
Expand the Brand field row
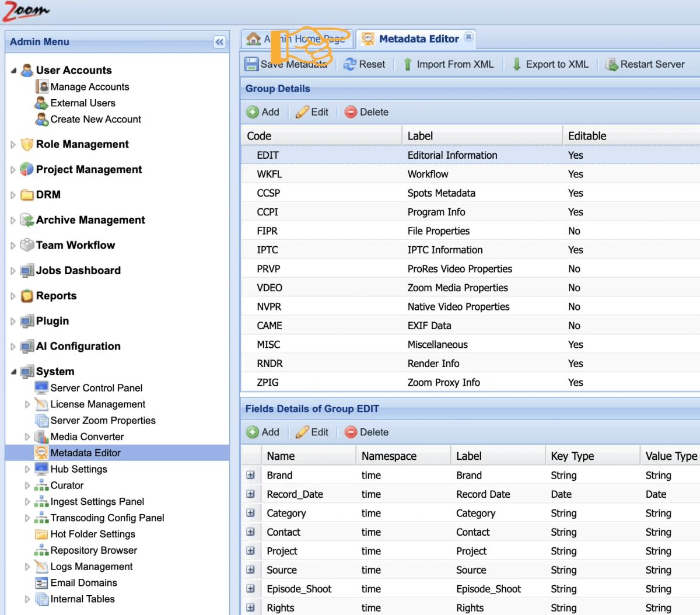coord(251,475)
